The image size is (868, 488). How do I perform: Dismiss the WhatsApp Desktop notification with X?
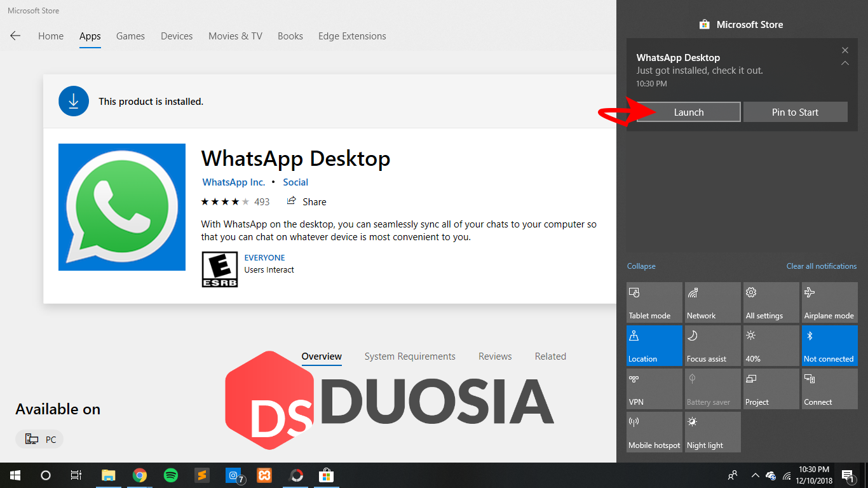[845, 50]
